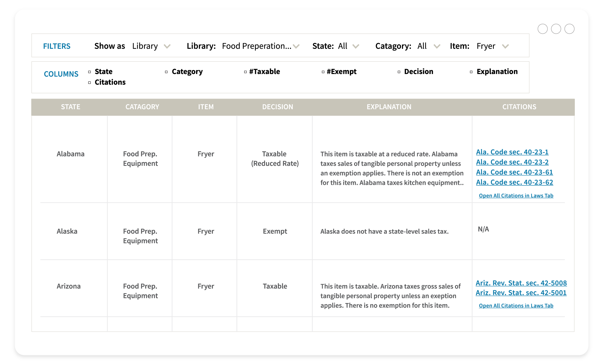
Task: Open the Show as Library dropdown
Action: coord(167,46)
